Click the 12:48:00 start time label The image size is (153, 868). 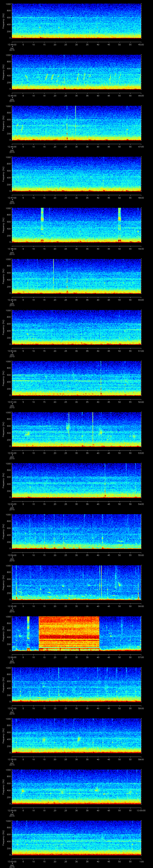pyautogui.click(x=12, y=249)
